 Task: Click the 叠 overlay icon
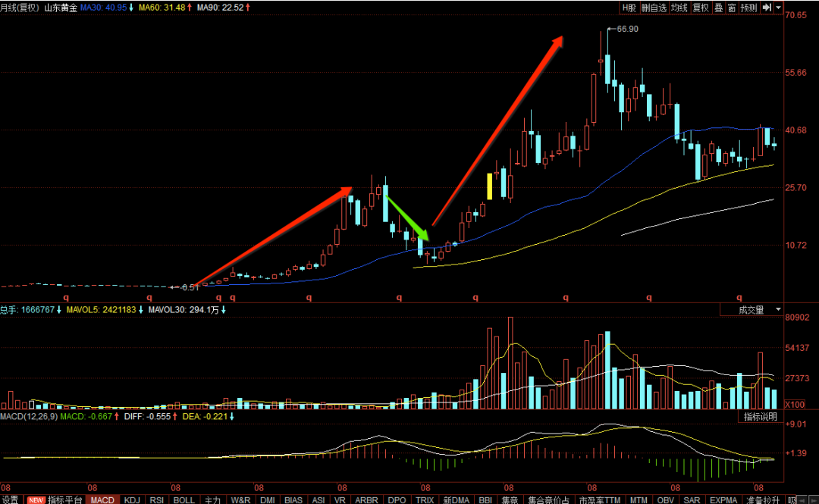[x=719, y=8]
